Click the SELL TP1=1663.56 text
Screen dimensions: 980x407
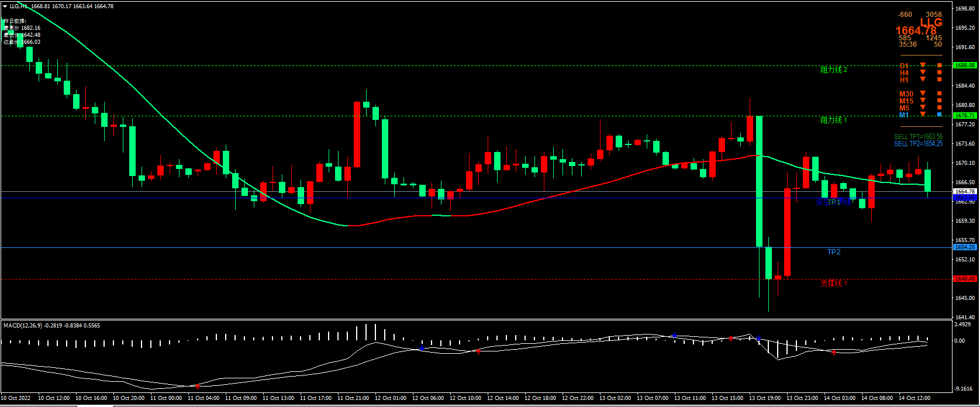tap(918, 137)
